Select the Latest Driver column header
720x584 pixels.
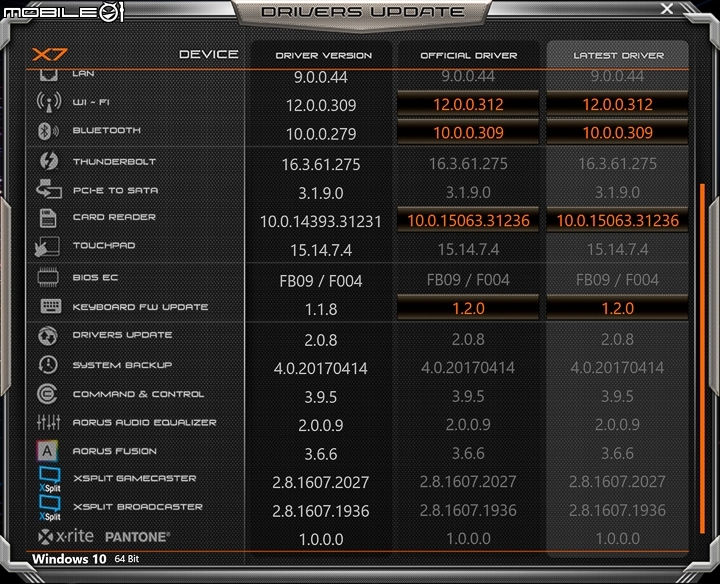tap(619, 56)
